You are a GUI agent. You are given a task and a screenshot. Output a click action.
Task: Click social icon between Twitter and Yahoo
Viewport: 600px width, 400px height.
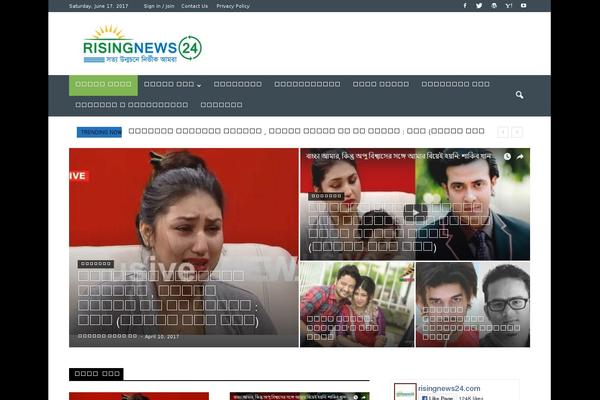click(x=494, y=6)
